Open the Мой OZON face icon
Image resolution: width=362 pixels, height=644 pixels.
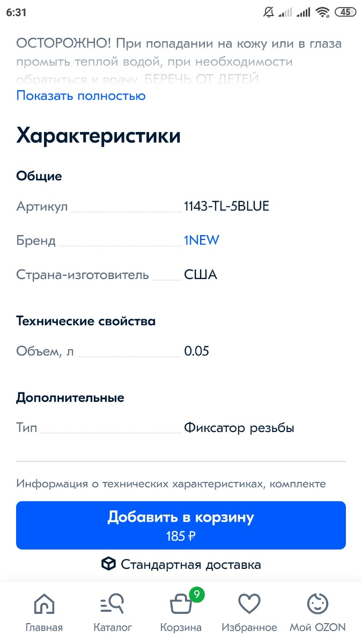point(317,605)
